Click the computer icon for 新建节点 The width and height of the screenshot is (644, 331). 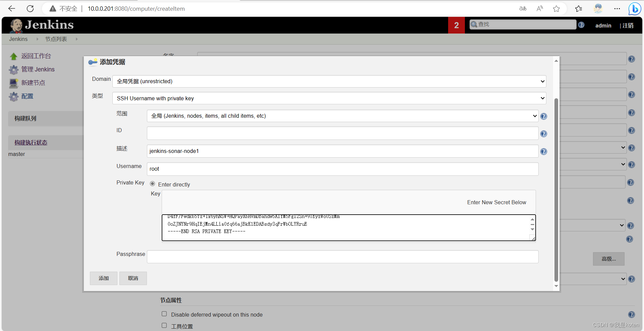pos(13,83)
